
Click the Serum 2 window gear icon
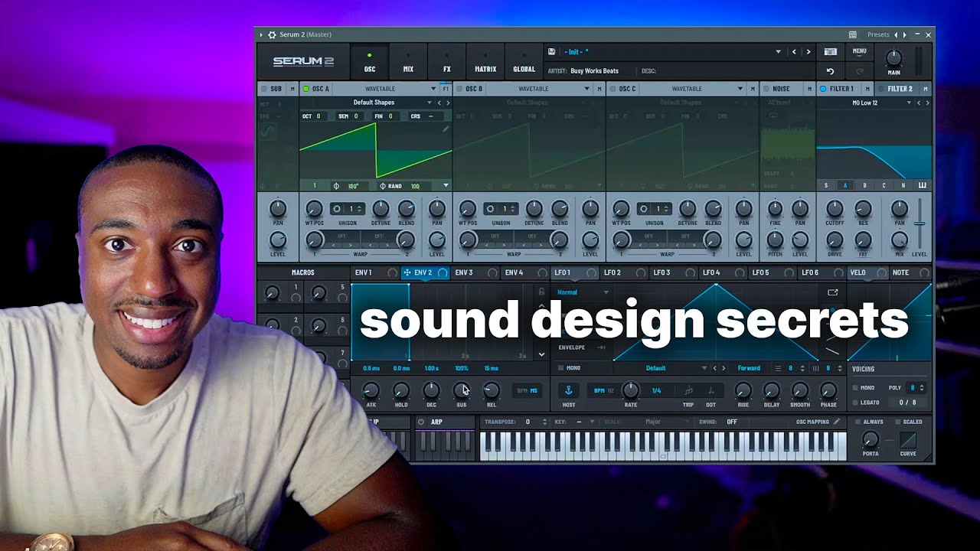pos(272,34)
